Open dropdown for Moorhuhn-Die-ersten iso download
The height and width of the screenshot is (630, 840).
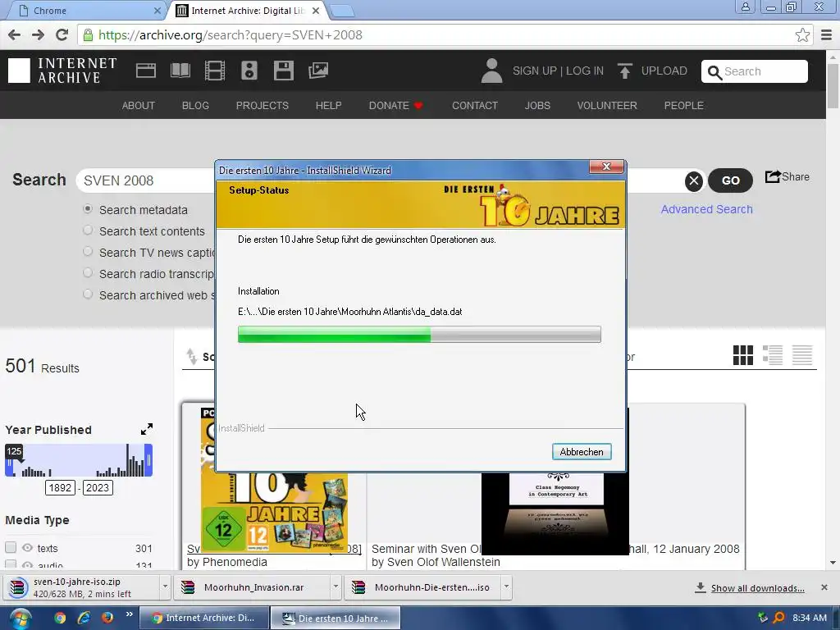[x=506, y=587]
